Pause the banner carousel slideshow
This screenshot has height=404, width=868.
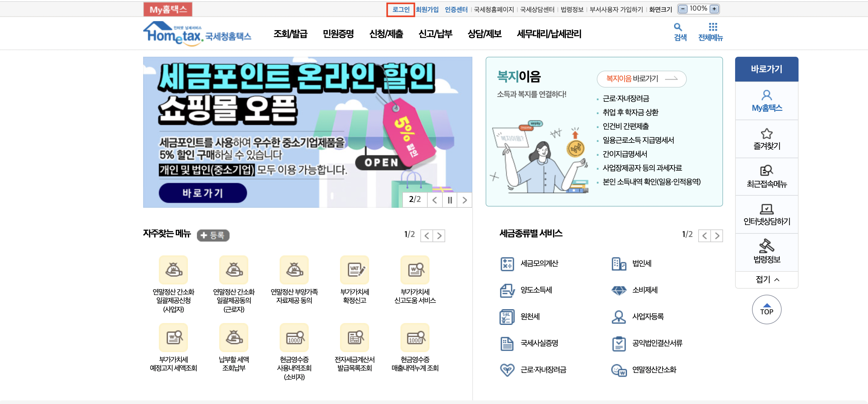tap(449, 200)
